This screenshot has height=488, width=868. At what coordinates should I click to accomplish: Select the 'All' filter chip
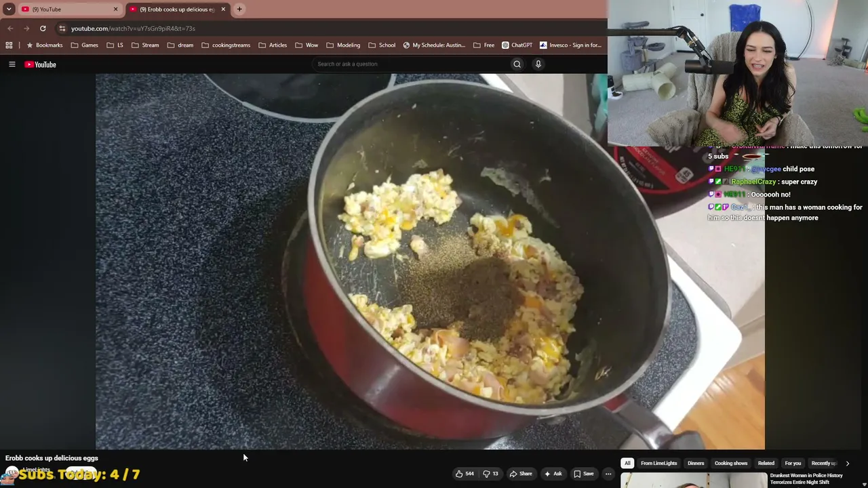[627, 464]
